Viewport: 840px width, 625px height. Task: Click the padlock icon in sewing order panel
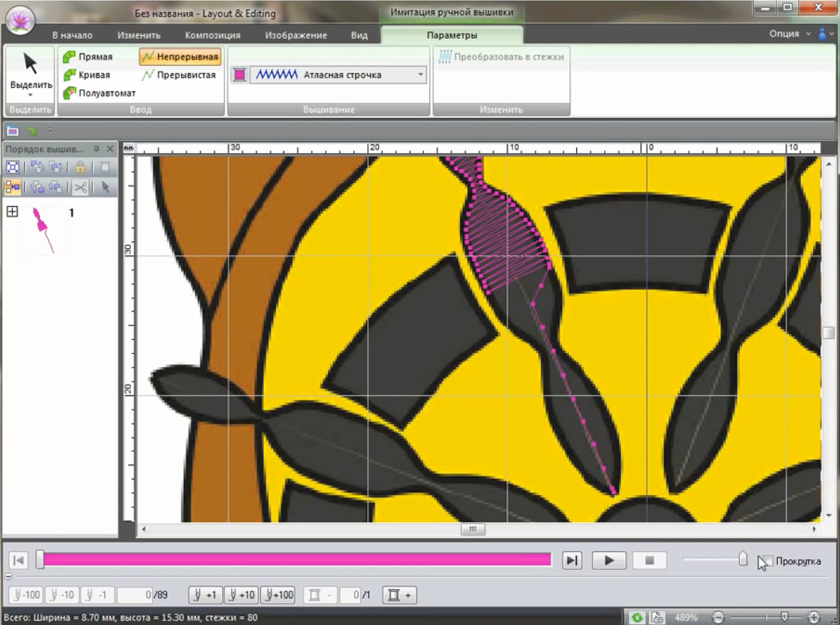click(x=80, y=168)
